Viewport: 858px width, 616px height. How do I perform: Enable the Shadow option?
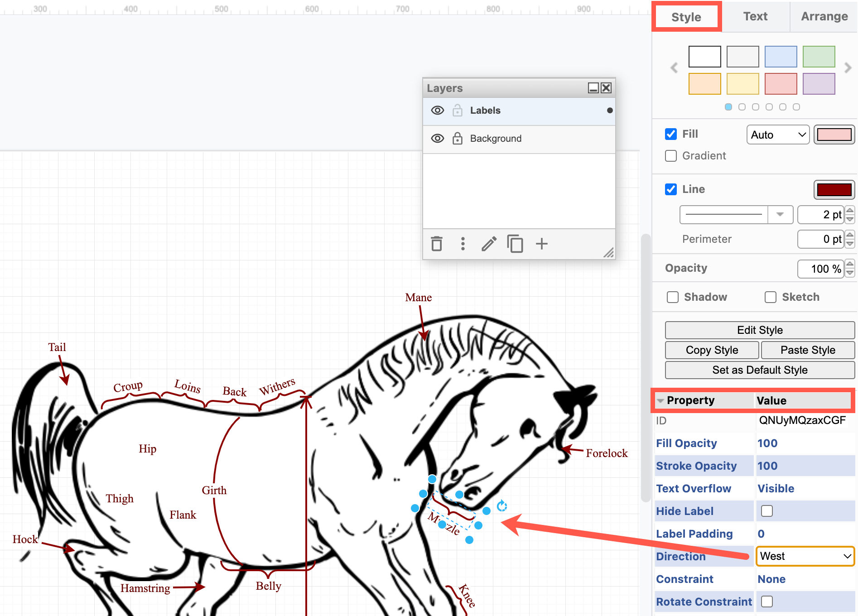click(x=672, y=297)
